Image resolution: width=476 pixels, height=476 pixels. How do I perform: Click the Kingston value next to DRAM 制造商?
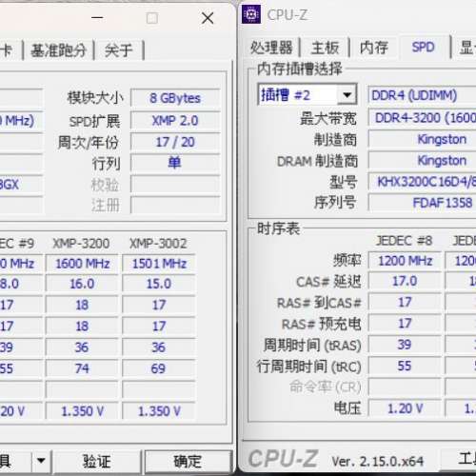[422, 160]
